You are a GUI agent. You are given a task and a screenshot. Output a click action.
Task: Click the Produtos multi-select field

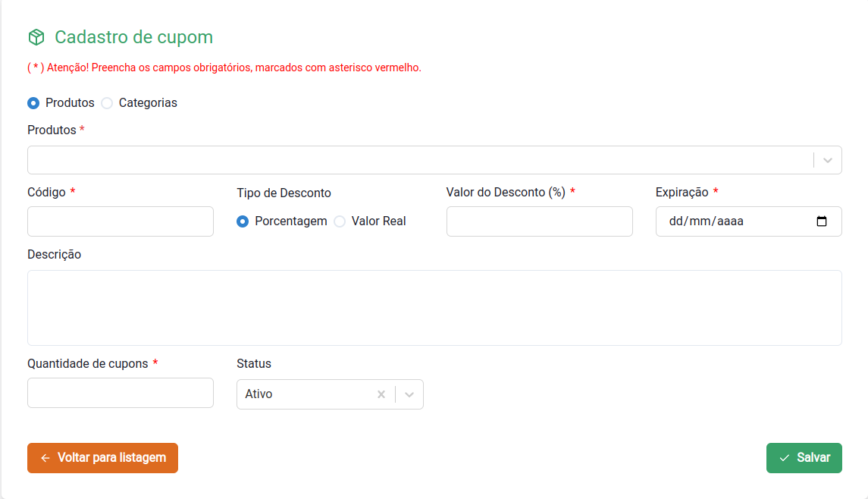point(417,160)
